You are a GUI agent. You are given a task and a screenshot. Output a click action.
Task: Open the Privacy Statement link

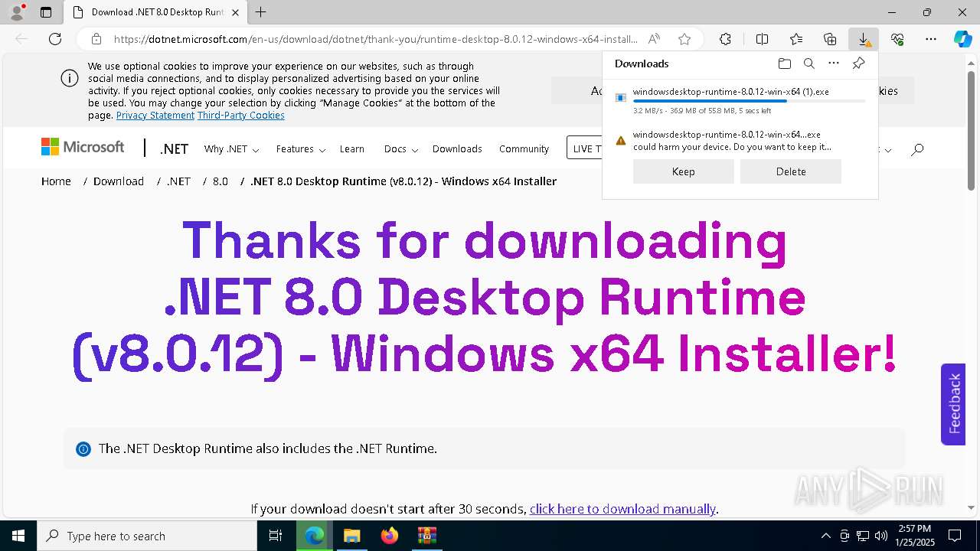155,116
